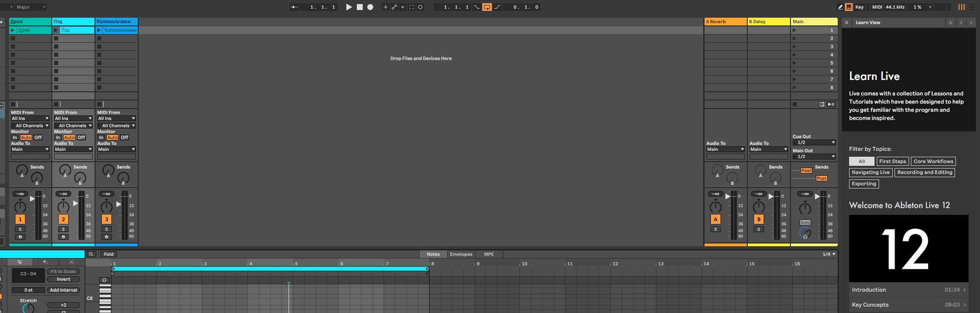The width and height of the screenshot is (980, 313).
Task: Toggle the Loop switch in the transport bar
Action: pyautogui.click(x=487, y=7)
